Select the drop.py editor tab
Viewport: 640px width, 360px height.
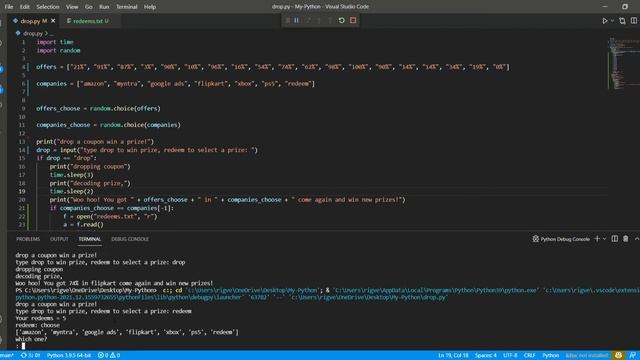pos(33,21)
